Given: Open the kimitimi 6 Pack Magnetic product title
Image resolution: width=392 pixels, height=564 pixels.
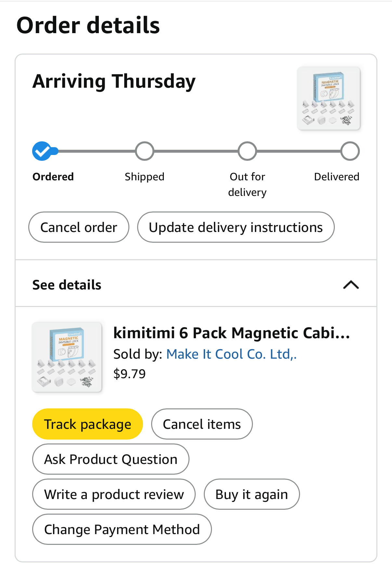Looking at the screenshot, I should coord(231,333).
